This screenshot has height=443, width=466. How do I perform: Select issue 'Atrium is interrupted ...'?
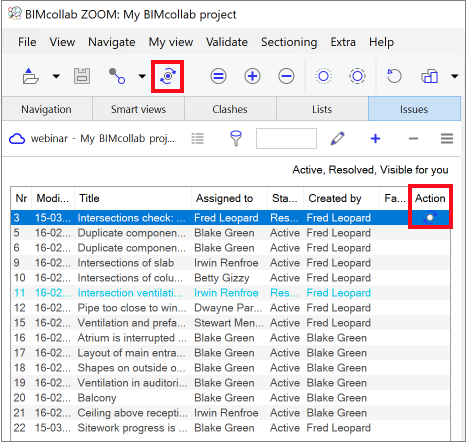230,338
